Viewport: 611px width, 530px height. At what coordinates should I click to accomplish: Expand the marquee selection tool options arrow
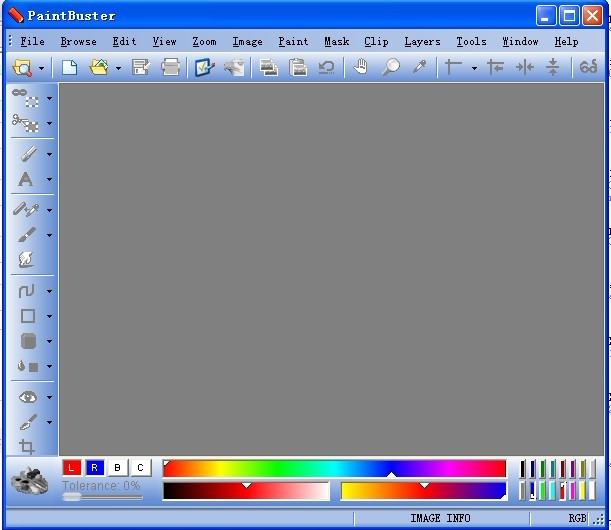(x=49, y=98)
